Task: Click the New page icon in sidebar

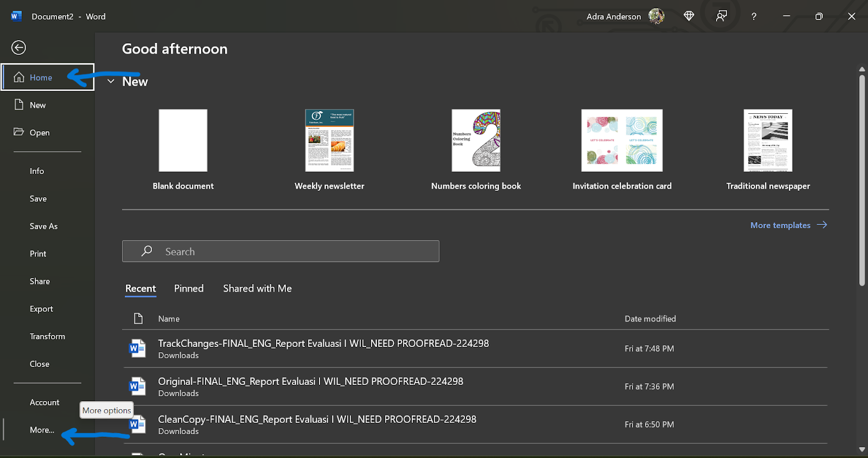Action: pos(19,105)
